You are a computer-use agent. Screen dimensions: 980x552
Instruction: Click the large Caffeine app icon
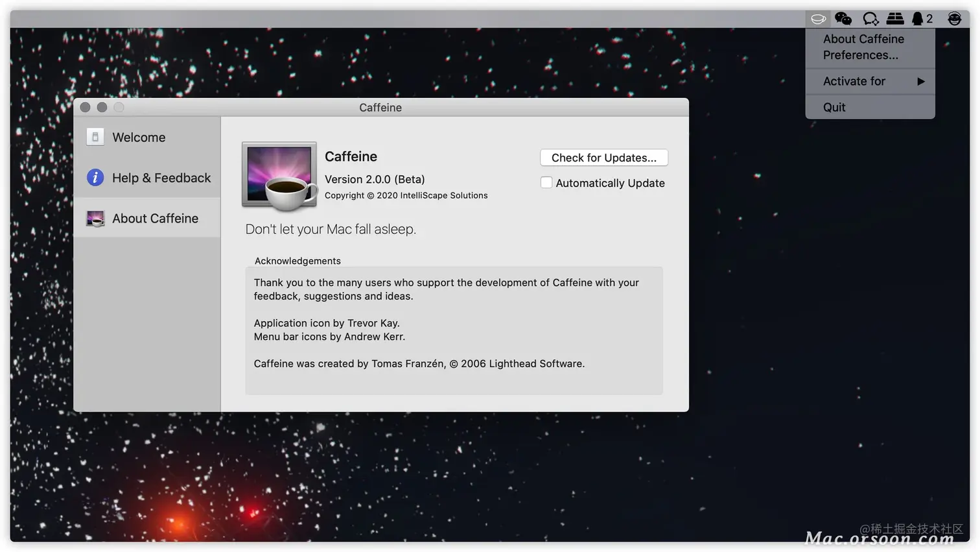(279, 176)
